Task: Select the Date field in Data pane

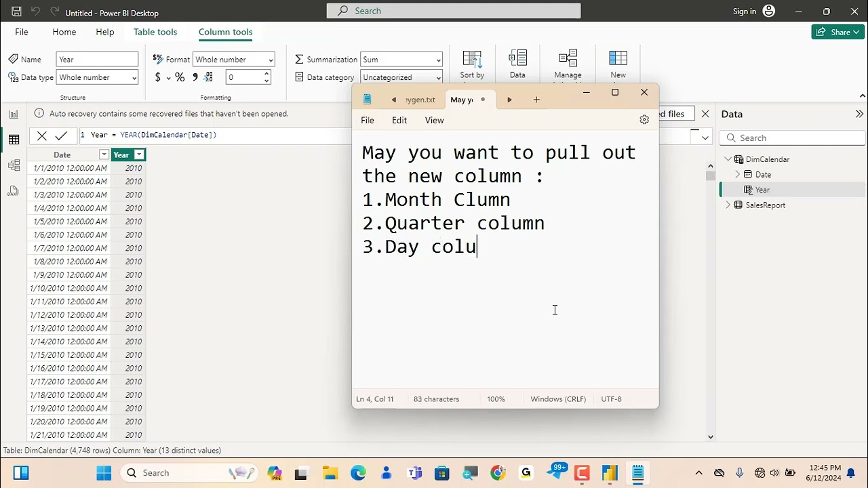Action: [763, 174]
